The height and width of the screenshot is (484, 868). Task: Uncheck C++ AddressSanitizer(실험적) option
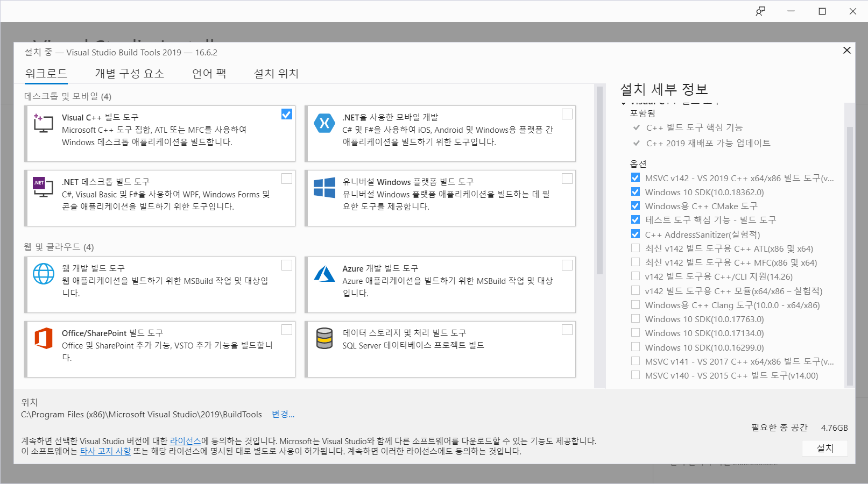tap(636, 234)
